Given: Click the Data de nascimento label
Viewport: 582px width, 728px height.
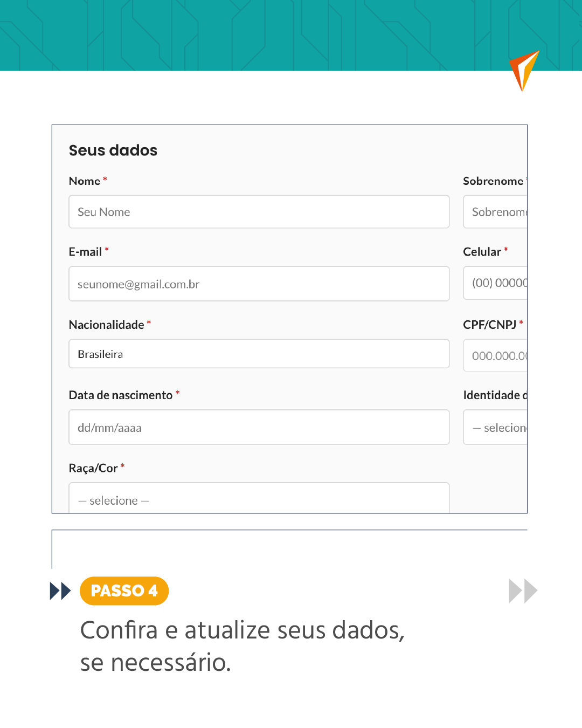Looking at the screenshot, I should [121, 395].
